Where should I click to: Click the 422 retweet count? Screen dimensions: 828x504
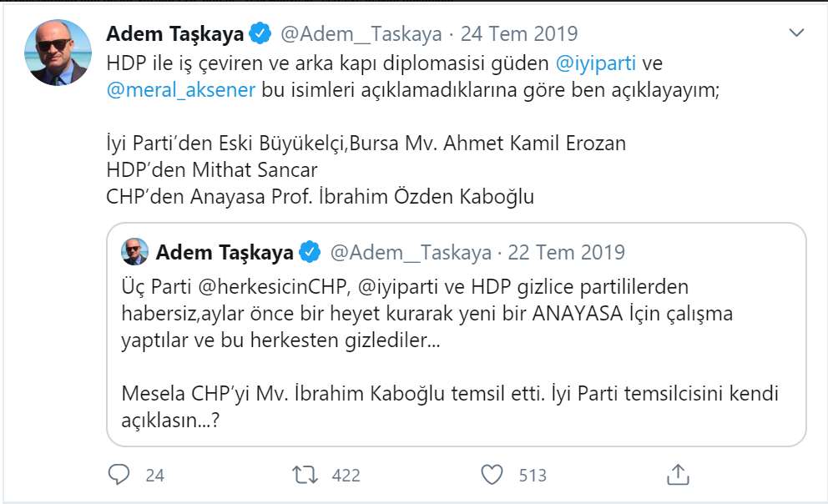(346, 476)
